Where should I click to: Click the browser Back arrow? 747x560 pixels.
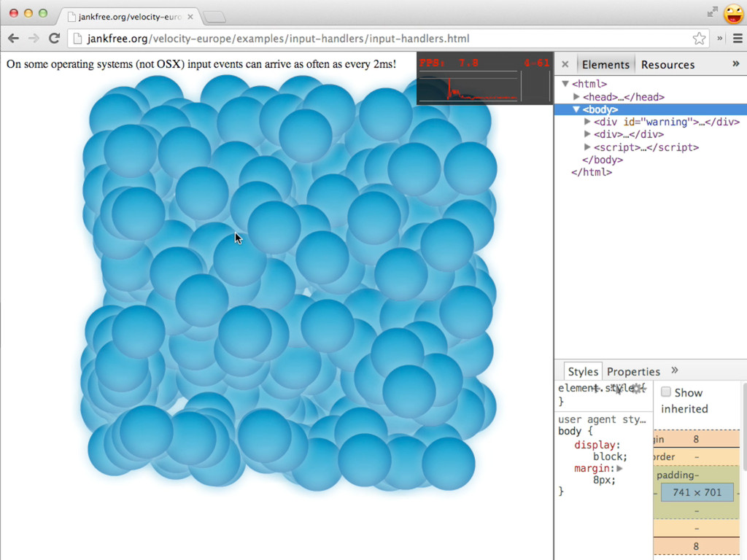pos(13,39)
